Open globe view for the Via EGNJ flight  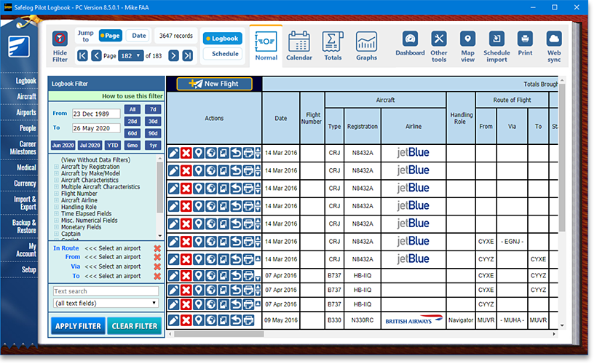[211, 242]
